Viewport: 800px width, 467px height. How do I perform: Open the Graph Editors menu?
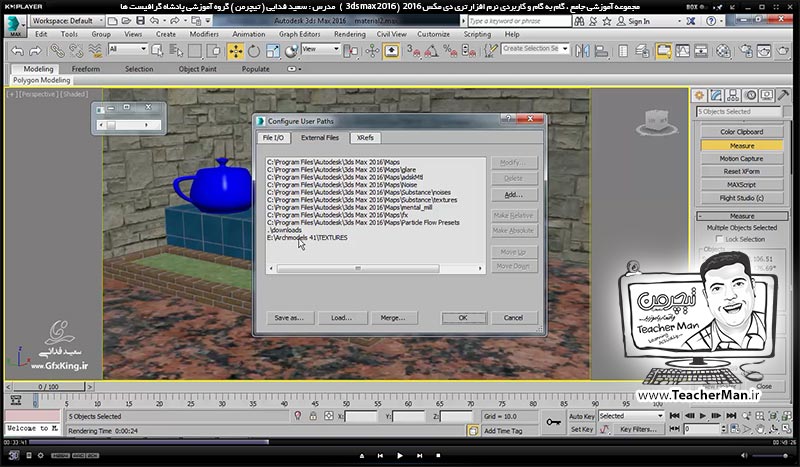299,34
